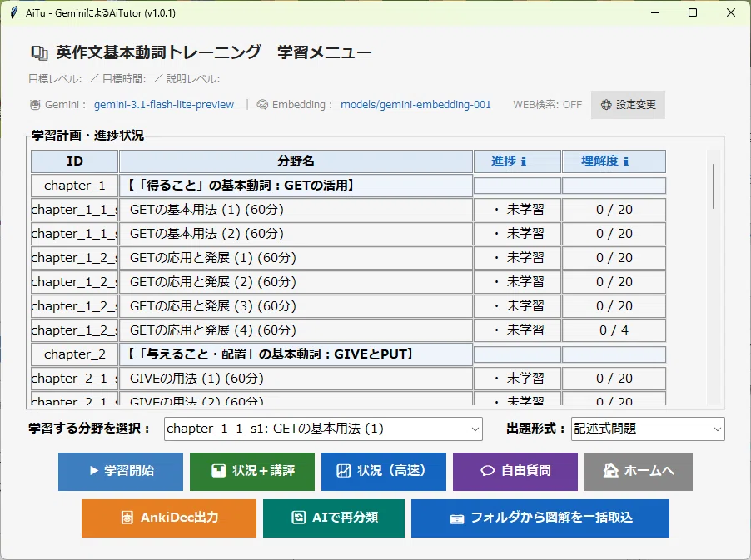751x560 pixels.
Task: Click the icon on 状況+講評 button
Action: [218, 471]
